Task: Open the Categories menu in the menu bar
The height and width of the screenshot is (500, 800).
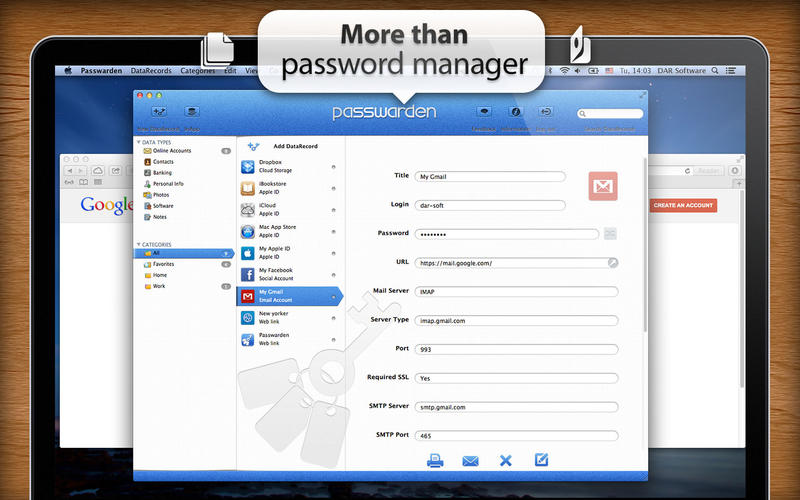Action: (198, 71)
